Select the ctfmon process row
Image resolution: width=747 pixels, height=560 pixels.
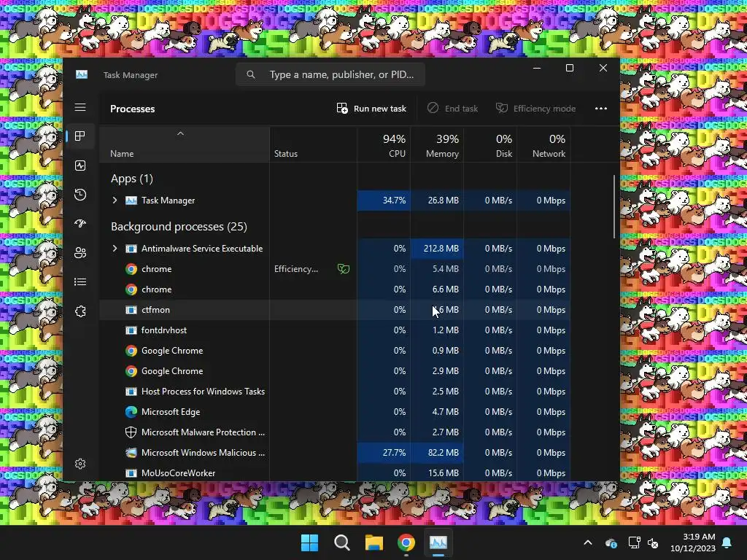(335, 310)
